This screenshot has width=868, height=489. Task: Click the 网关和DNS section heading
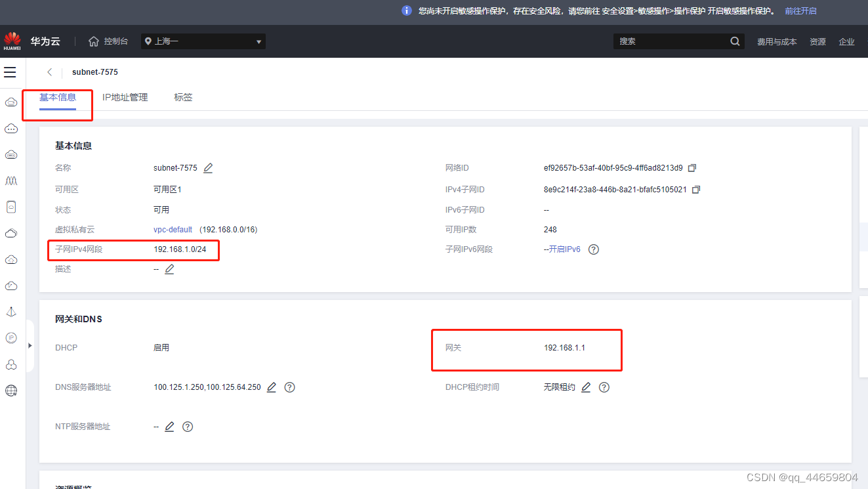coord(79,320)
